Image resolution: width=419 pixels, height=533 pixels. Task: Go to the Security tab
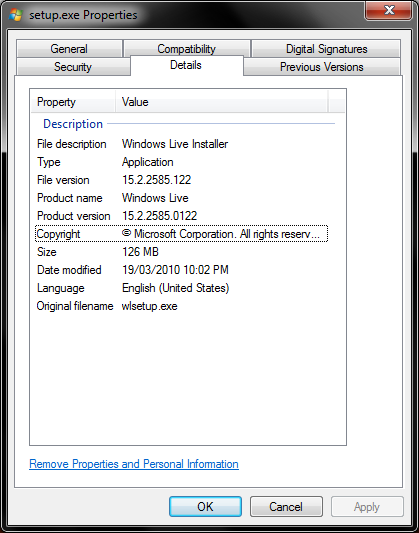(x=73, y=67)
